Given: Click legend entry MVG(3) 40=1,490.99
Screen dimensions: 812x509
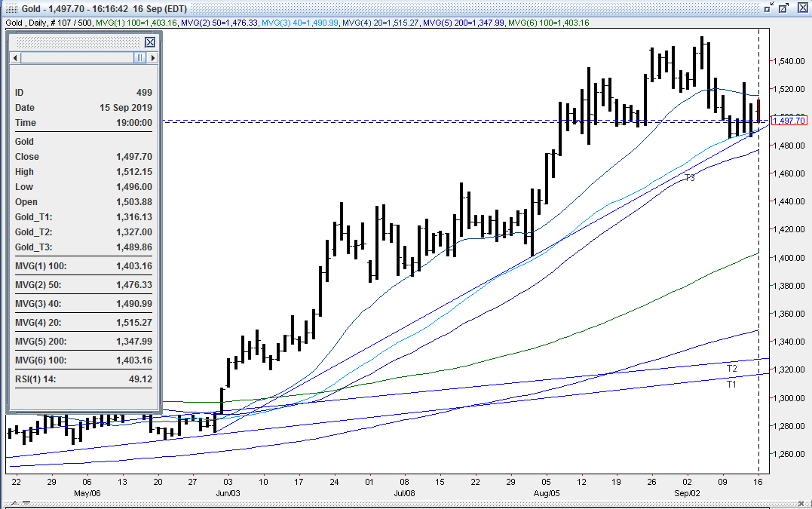Looking at the screenshot, I should pos(300,23).
